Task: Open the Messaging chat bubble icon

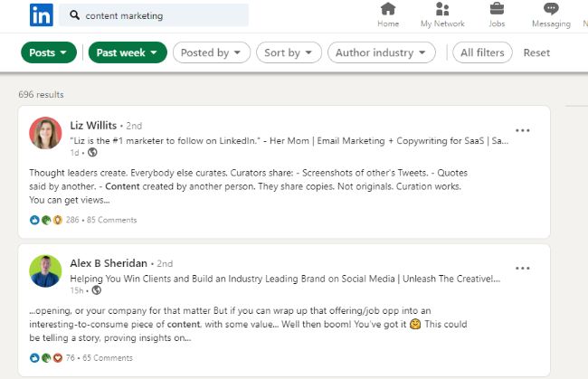Action: pyautogui.click(x=551, y=9)
